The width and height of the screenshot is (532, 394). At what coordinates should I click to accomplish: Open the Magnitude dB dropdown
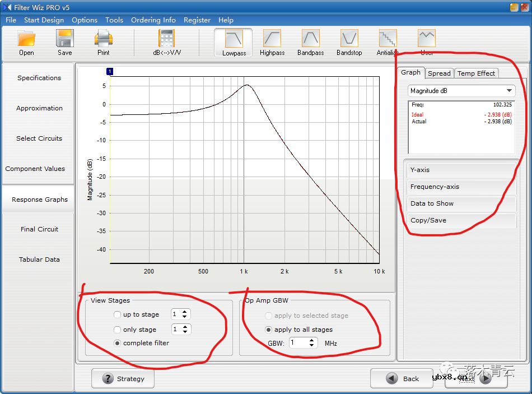point(461,91)
